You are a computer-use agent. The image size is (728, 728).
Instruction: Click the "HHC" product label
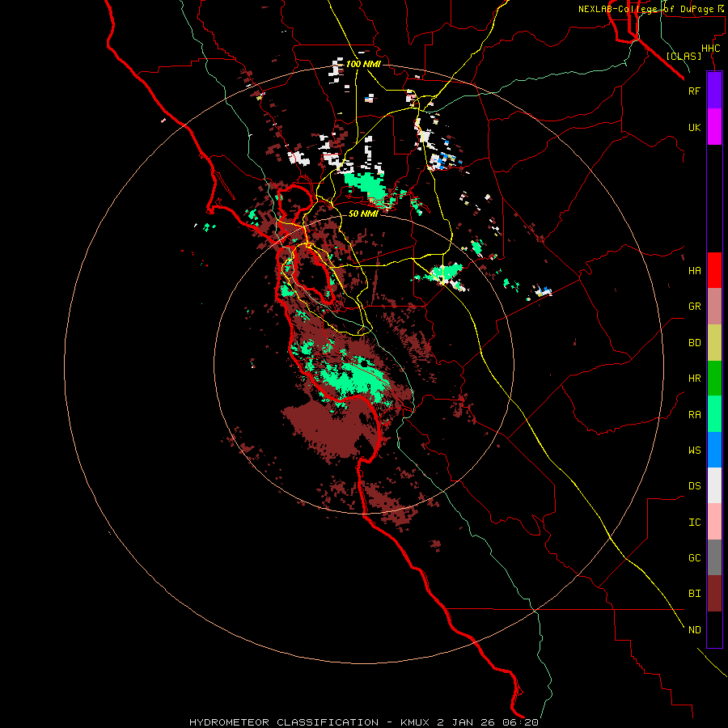coord(710,49)
